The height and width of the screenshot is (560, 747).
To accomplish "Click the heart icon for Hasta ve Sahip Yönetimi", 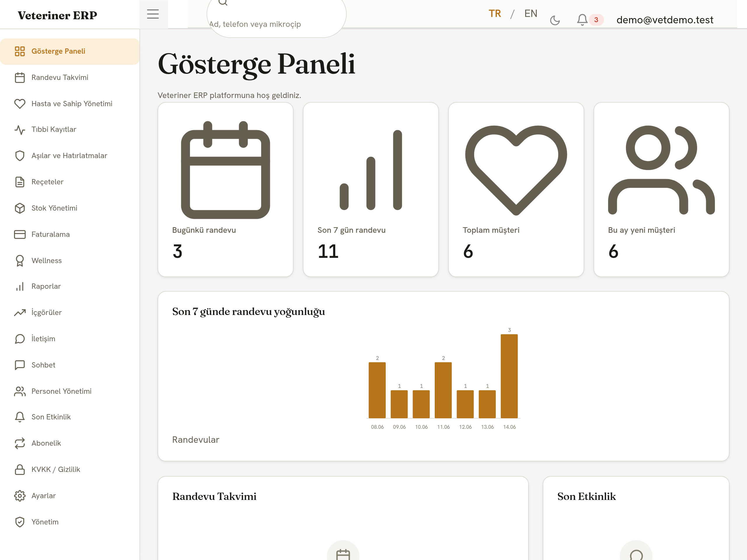I will (x=20, y=104).
